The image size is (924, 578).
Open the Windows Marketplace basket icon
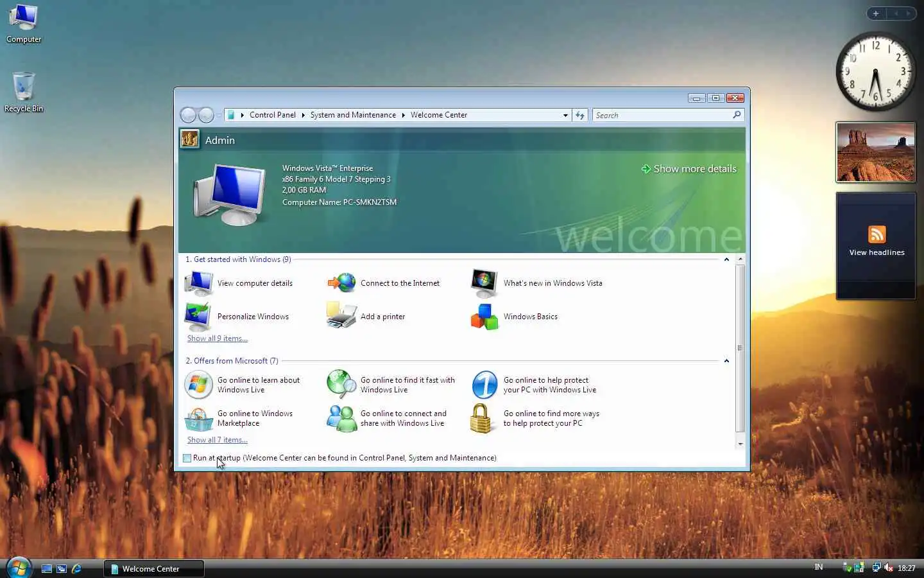coord(198,419)
